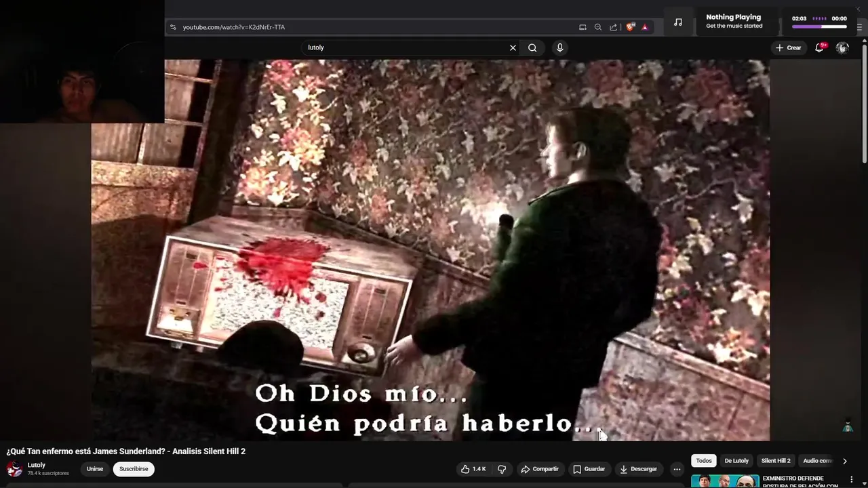Select the 'Silent Hill 2' filter chip

coord(776,461)
